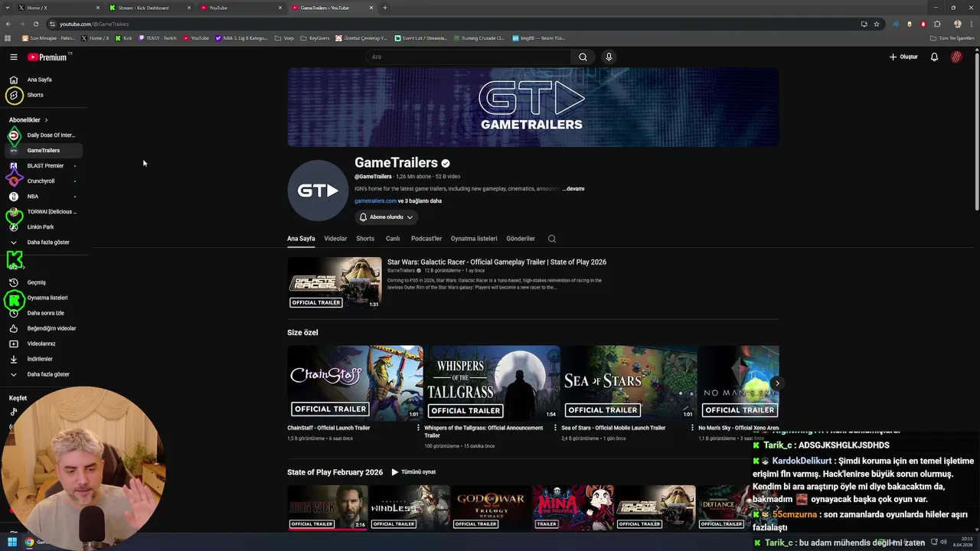This screenshot has width=980, height=551.
Task: Show next videos in Size özel carousel
Action: (x=776, y=383)
